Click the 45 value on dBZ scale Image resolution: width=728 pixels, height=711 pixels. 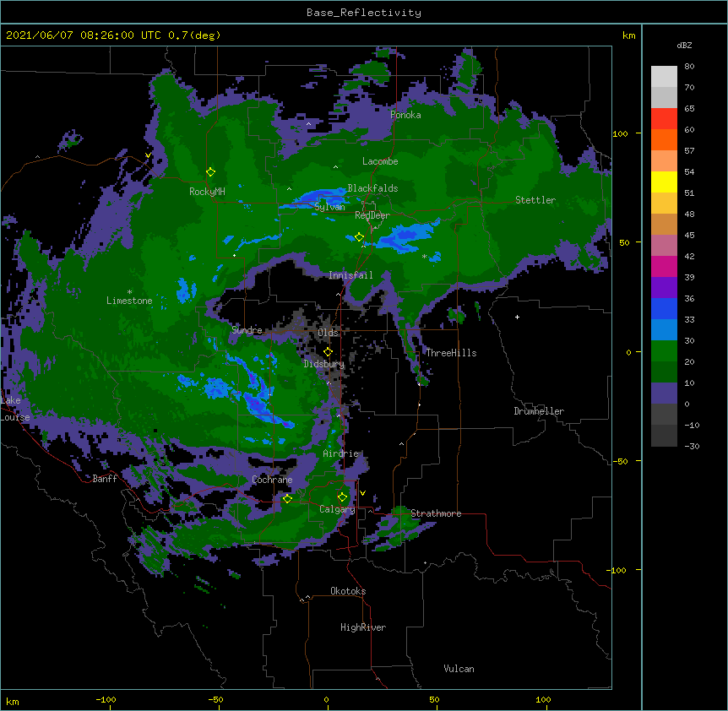[689, 236]
